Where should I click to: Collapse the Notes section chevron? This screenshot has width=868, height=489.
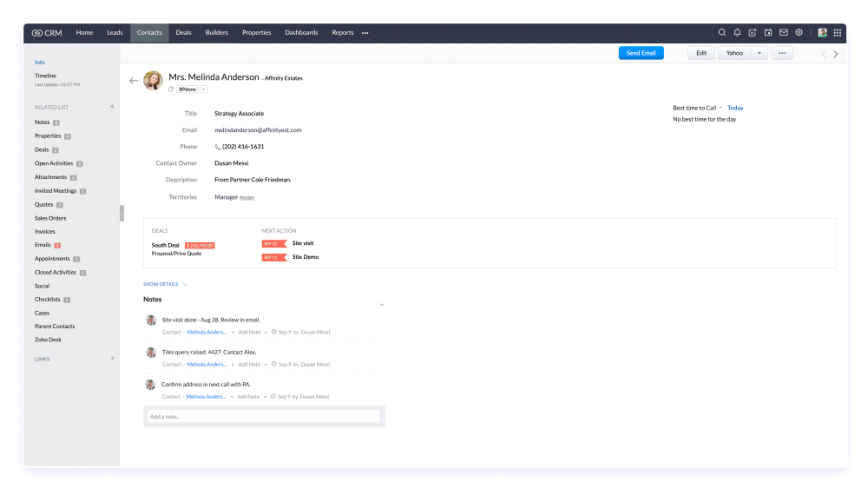tap(382, 305)
